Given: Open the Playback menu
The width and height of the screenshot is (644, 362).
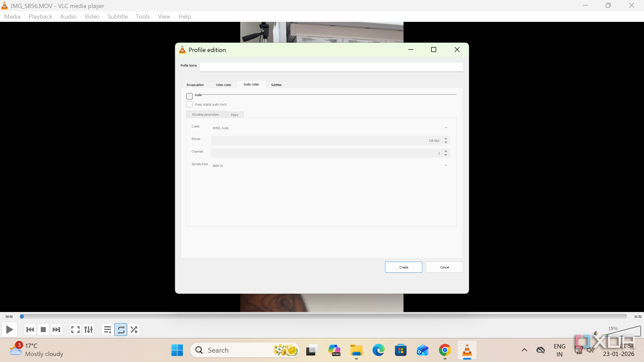Looking at the screenshot, I should click(x=40, y=17).
